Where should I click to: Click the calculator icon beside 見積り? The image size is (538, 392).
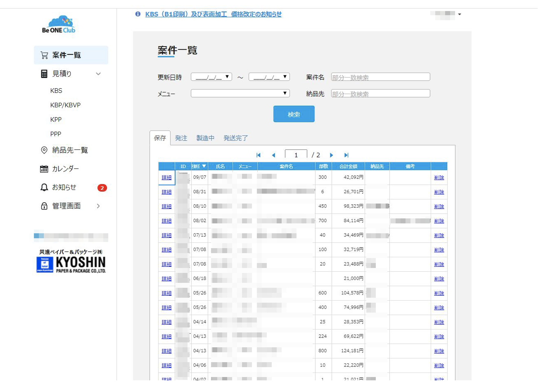pos(44,74)
